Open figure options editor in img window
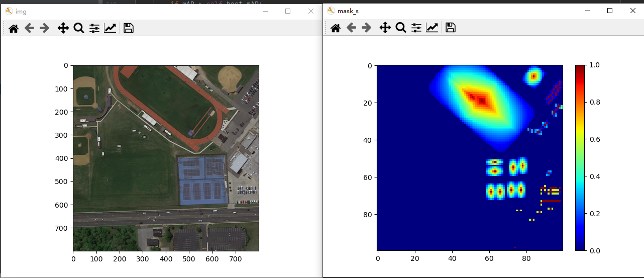This screenshot has width=644, height=278. [x=110, y=28]
